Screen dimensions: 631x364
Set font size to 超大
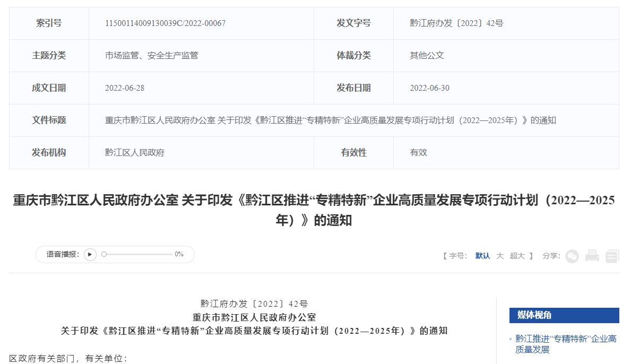[517, 256]
